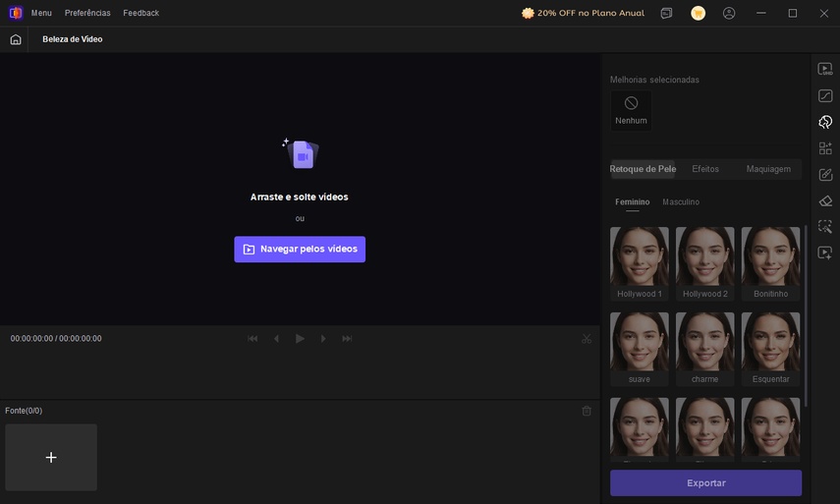The width and height of the screenshot is (840, 504).
Task: Select the Nenhum enhancement option
Action: pyautogui.click(x=631, y=110)
